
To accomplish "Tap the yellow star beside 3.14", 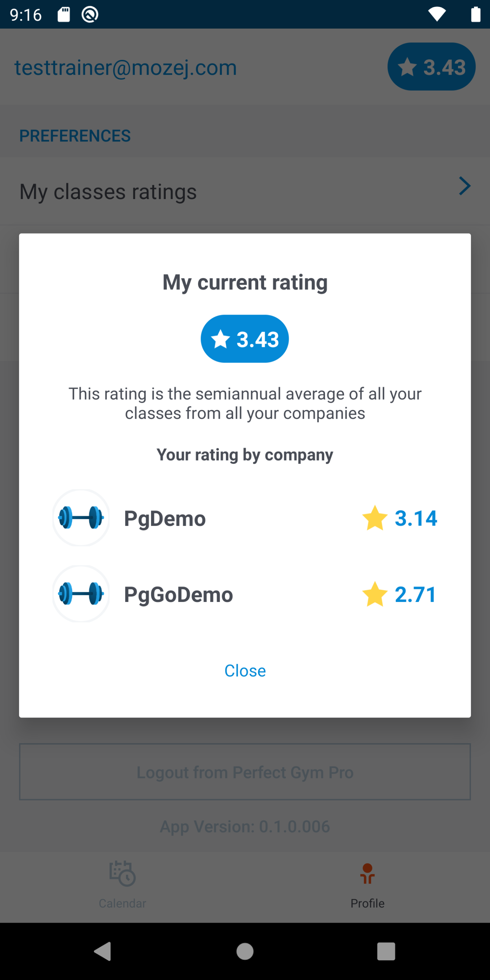I will coord(375,518).
